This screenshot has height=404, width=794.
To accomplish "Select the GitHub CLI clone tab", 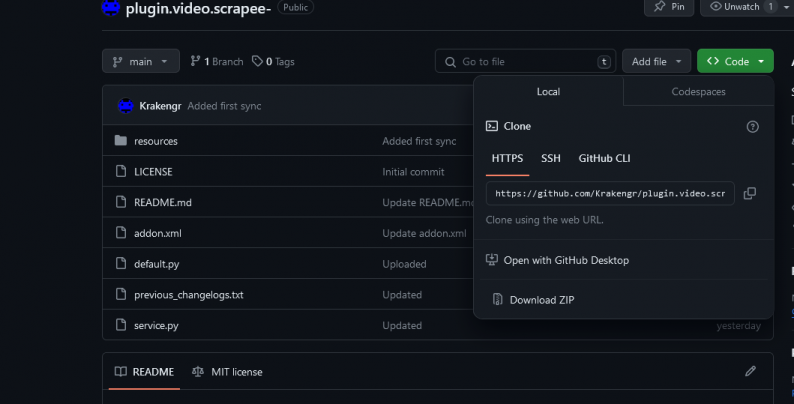I will pyautogui.click(x=604, y=158).
